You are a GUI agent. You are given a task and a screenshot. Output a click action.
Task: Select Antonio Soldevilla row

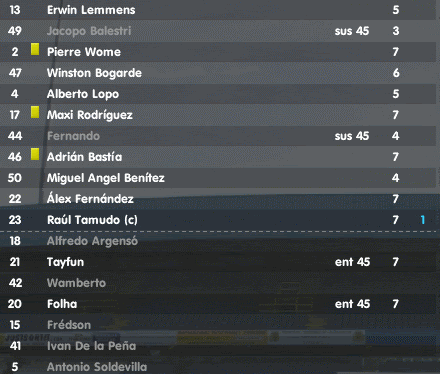(x=218, y=367)
